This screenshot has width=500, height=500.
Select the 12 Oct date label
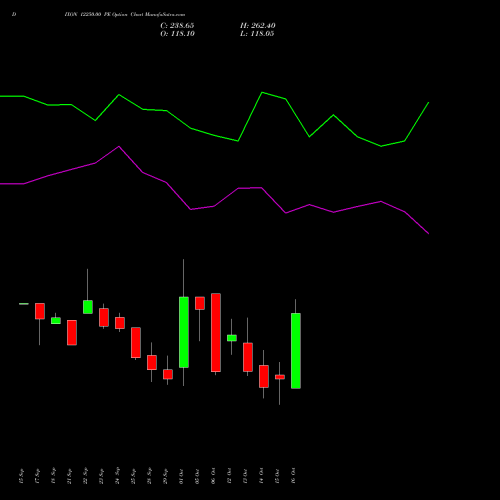[x=229, y=476]
